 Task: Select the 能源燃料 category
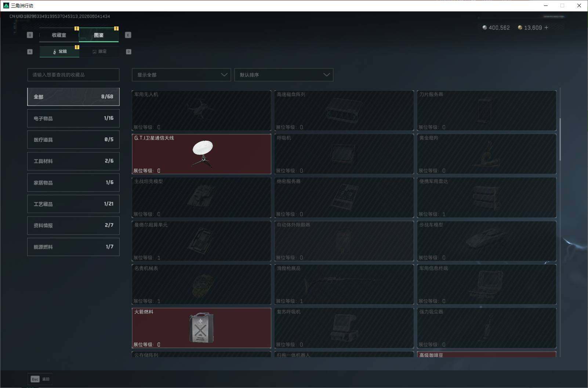coord(73,247)
